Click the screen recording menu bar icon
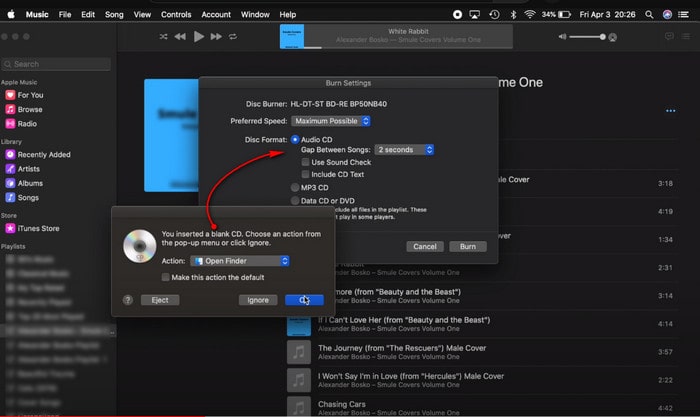 [x=457, y=14]
